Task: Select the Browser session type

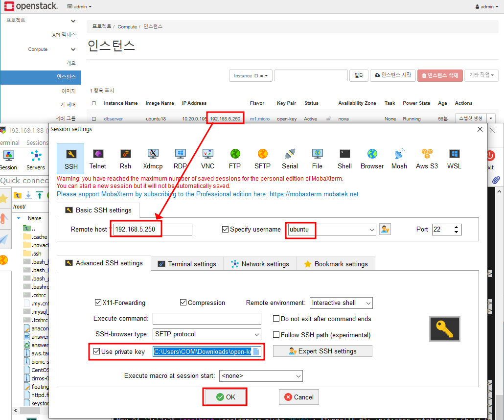Action: pyautogui.click(x=372, y=159)
